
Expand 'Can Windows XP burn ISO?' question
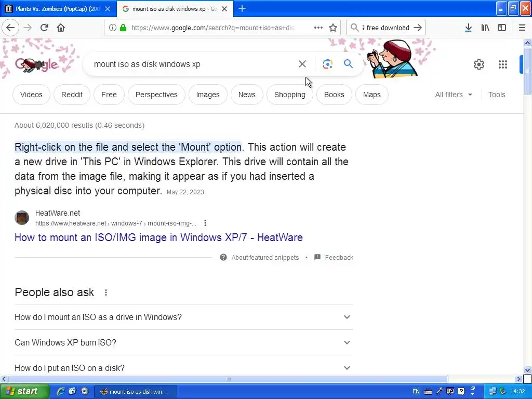click(x=183, y=342)
